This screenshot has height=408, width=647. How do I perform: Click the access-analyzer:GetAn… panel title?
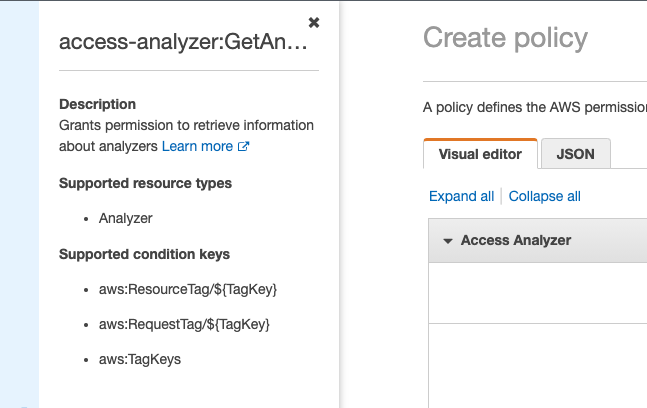pos(183,42)
